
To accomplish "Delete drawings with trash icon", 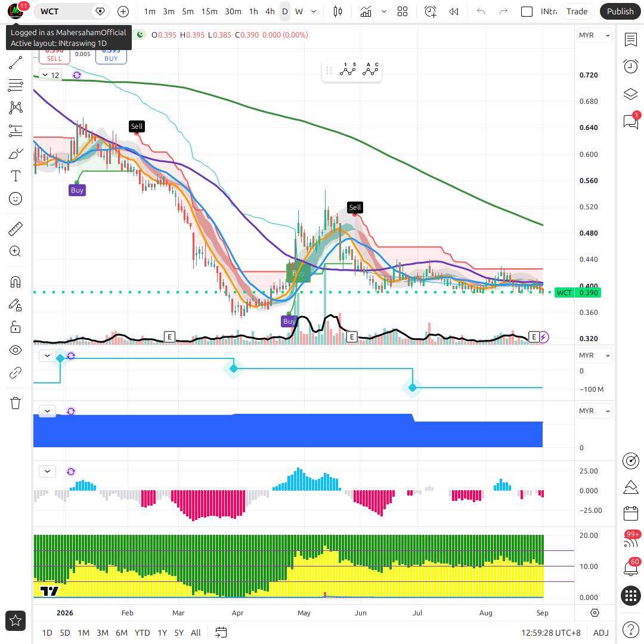I will tap(16, 403).
